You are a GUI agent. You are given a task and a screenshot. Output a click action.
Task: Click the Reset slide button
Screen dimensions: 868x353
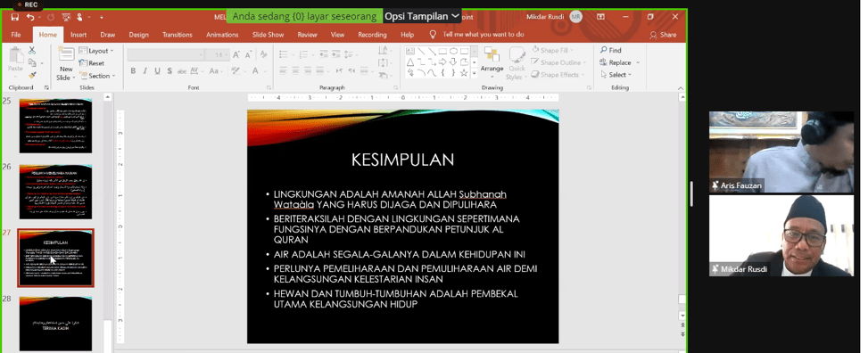point(92,63)
